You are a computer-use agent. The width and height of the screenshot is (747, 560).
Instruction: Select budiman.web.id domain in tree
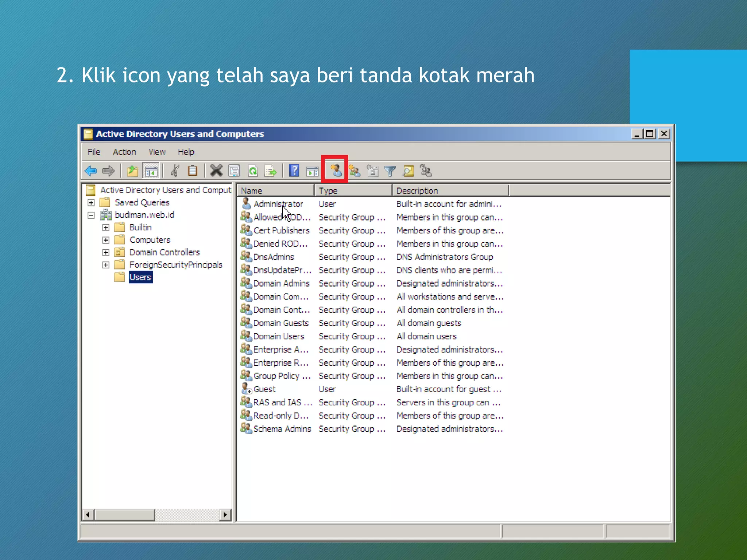(x=144, y=215)
